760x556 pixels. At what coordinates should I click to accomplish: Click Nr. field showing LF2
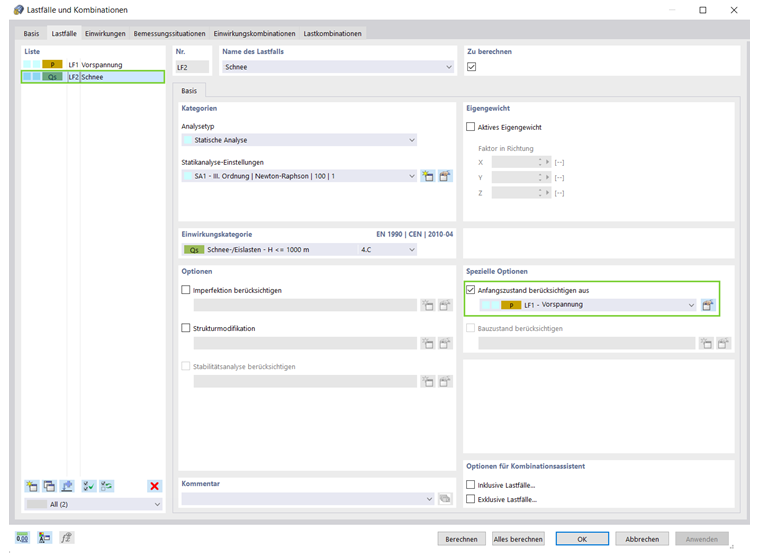192,67
